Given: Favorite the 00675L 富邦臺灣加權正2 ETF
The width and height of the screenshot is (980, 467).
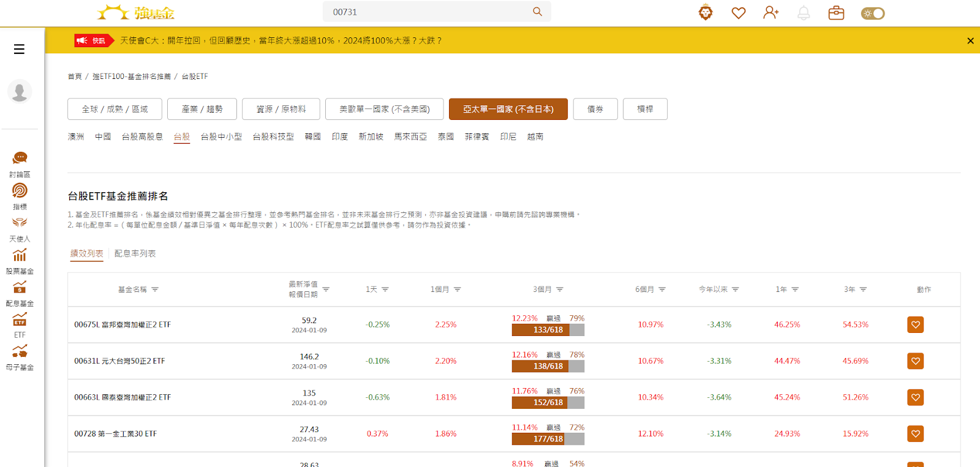Looking at the screenshot, I should [916, 325].
